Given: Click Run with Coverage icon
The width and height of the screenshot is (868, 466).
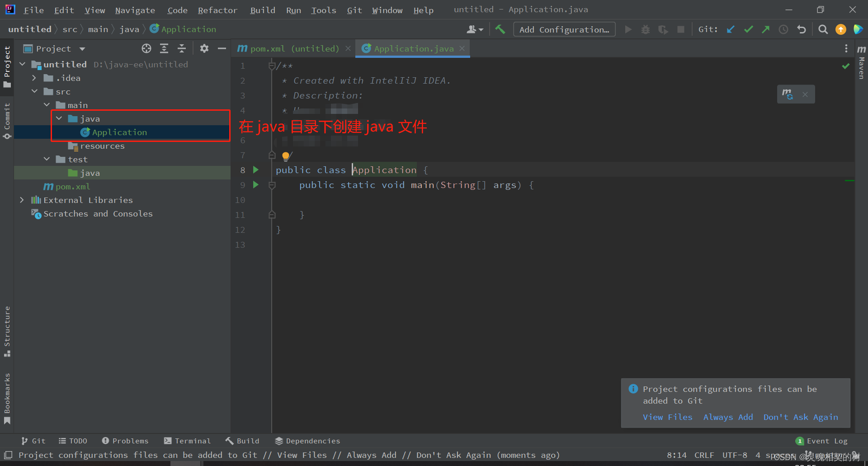Looking at the screenshot, I should coord(663,29).
